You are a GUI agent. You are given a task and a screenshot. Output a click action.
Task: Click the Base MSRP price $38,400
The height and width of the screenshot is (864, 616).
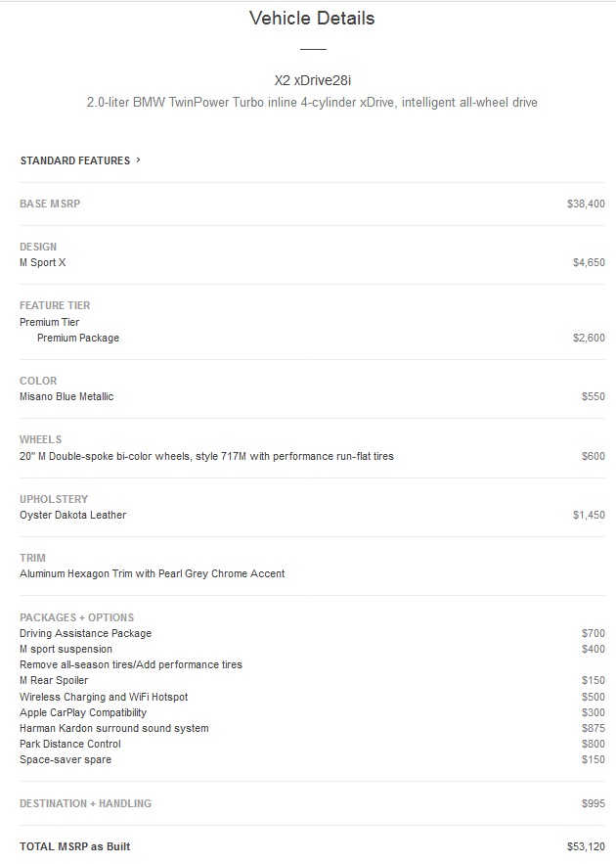586,205
